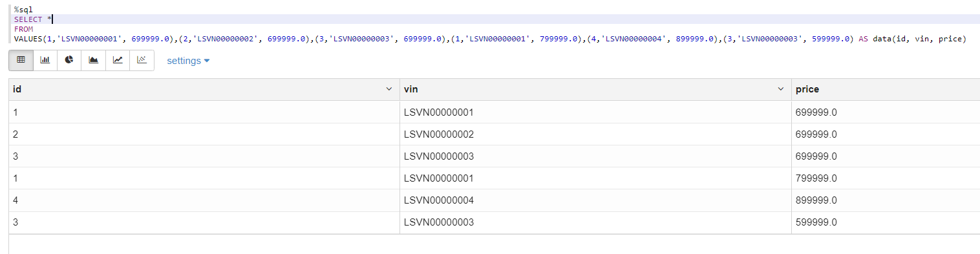This screenshot has height=254, width=980.
Task: Select the pie chart visualization icon
Action: pos(69,60)
